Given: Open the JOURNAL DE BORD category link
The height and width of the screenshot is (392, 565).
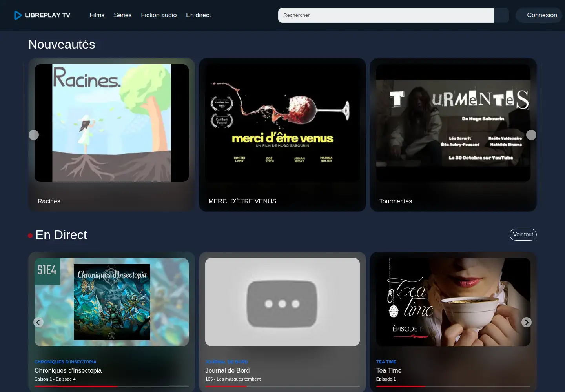Looking at the screenshot, I should (x=227, y=362).
